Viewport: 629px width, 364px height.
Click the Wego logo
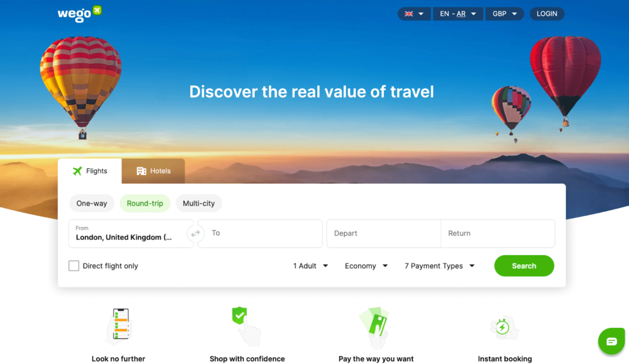tap(79, 14)
